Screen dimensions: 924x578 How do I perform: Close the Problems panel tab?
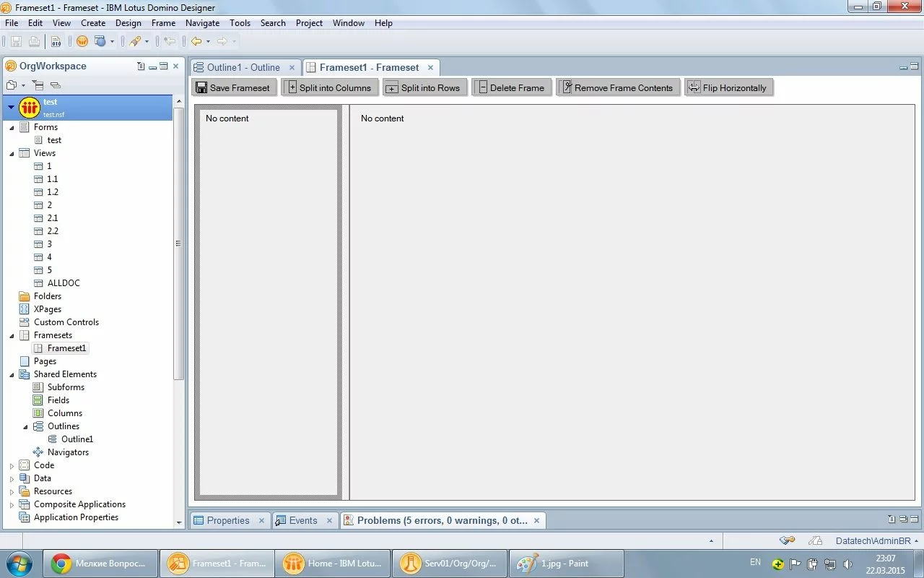tap(536, 520)
